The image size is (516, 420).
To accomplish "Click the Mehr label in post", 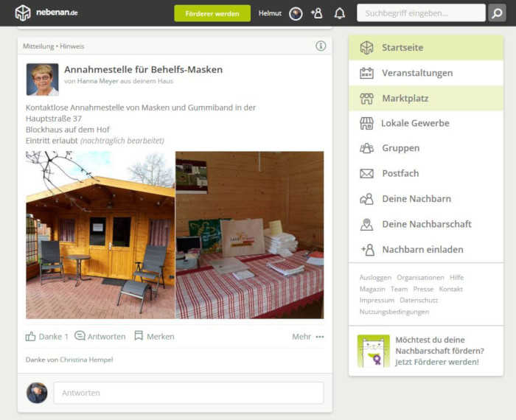I will point(301,337).
